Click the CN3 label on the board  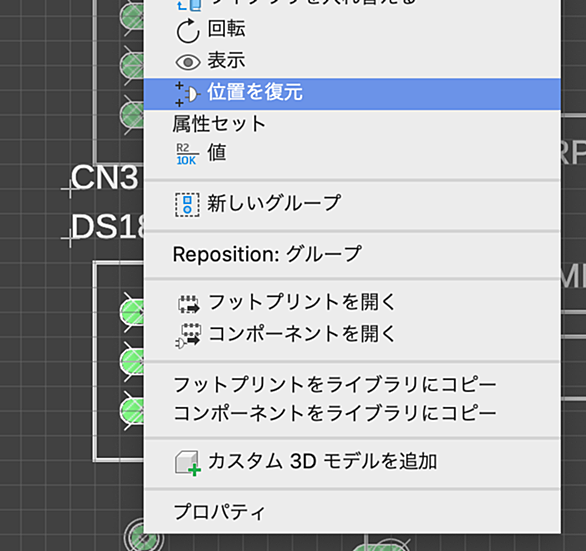[x=104, y=177]
